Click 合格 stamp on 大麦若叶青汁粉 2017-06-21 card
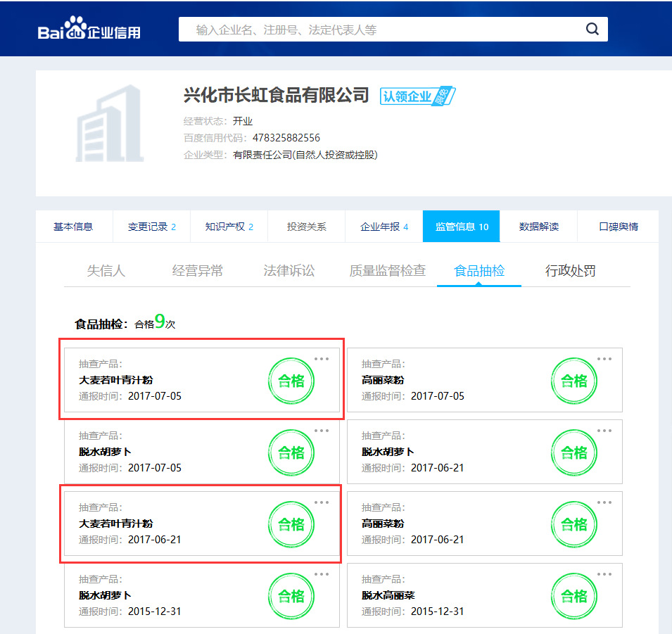The image size is (672, 634). [291, 525]
